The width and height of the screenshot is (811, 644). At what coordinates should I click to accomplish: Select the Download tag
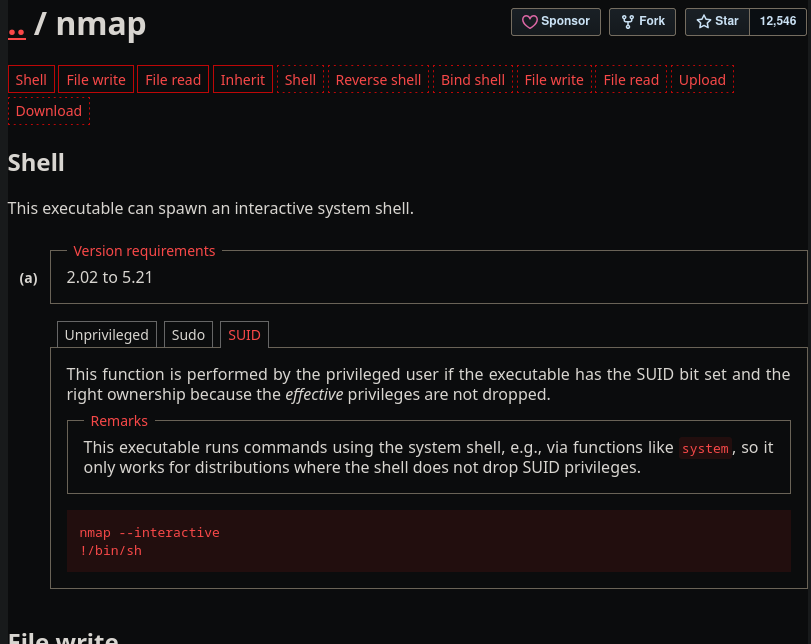tap(49, 111)
